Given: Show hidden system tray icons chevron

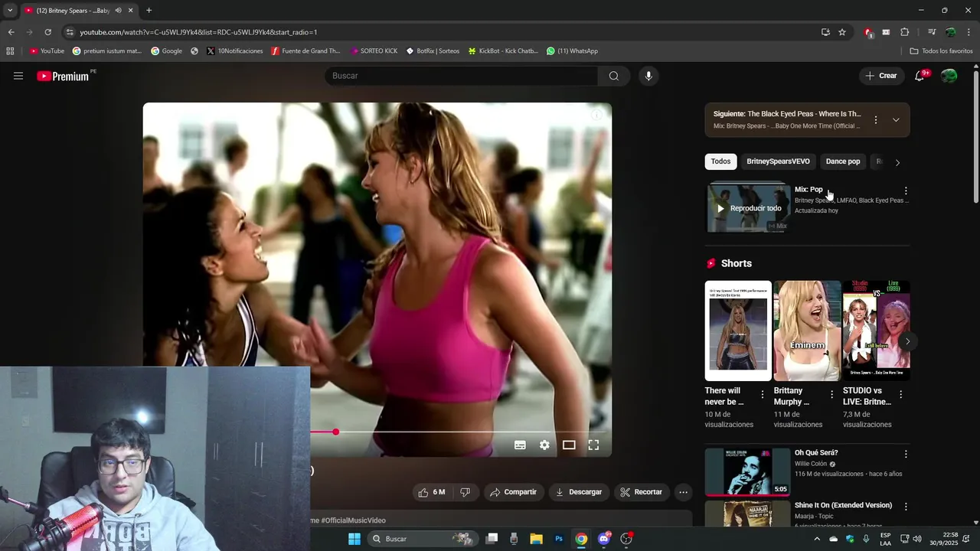Looking at the screenshot, I should 816,539.
